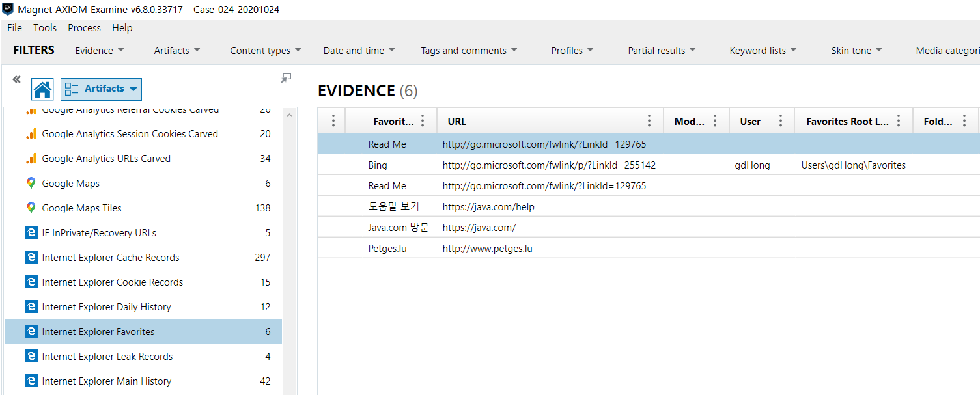
Task: Open the Process menu
Action: click(84, 28)
